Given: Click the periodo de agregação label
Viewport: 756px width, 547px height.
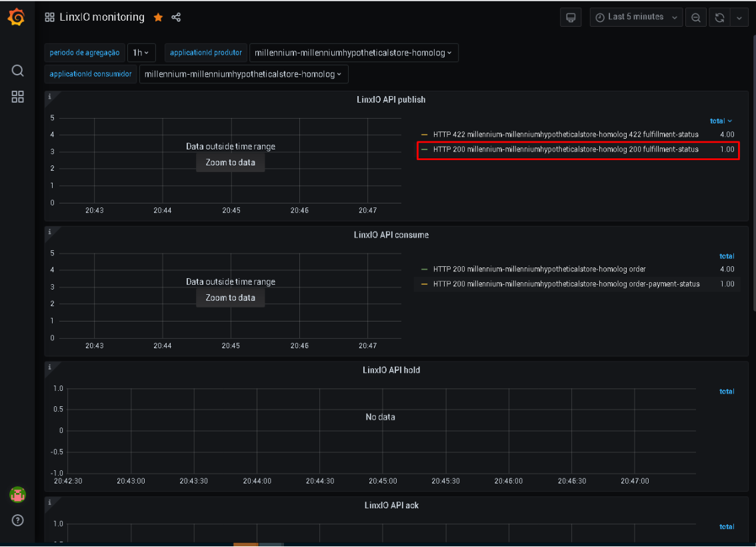Looking at the screenshot, I should click(85, 53).
